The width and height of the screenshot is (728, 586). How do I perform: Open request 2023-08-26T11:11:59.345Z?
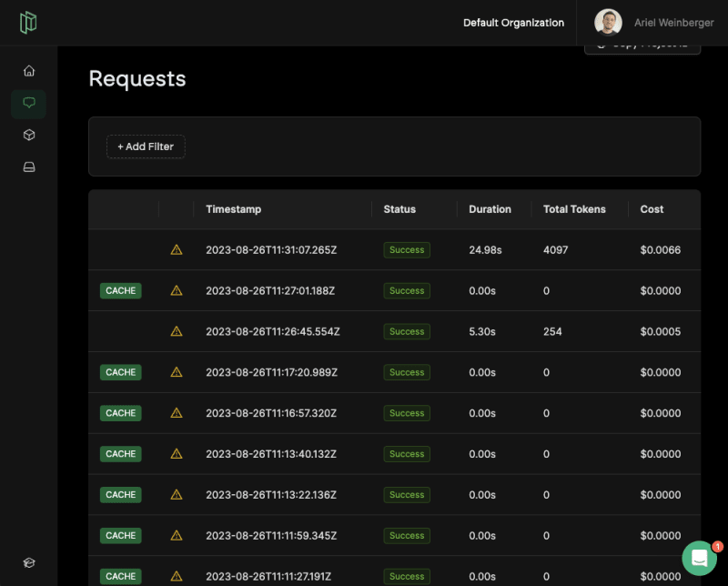[271, 536]
